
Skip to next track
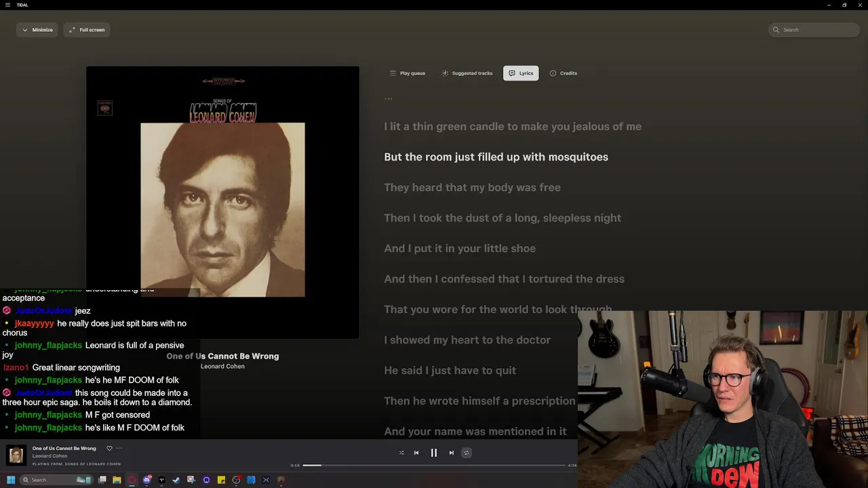pos(452,453)
